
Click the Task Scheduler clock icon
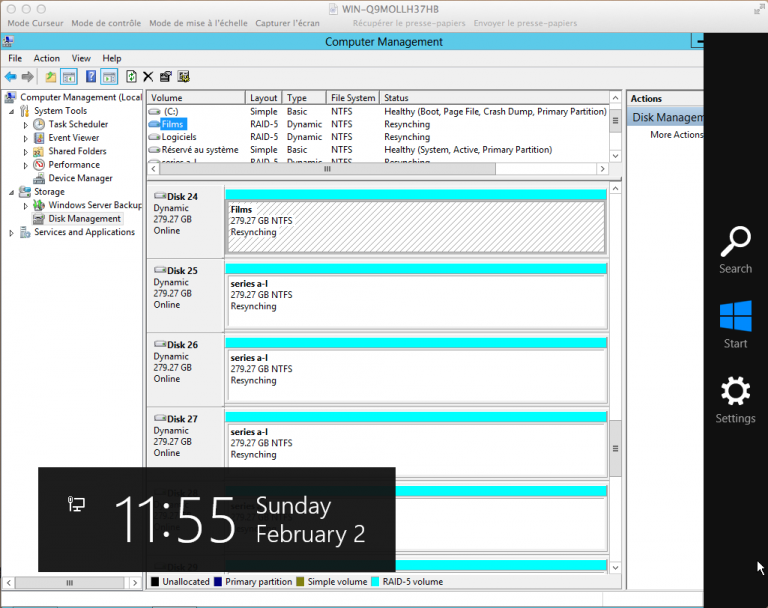click(x=39, y=124)
